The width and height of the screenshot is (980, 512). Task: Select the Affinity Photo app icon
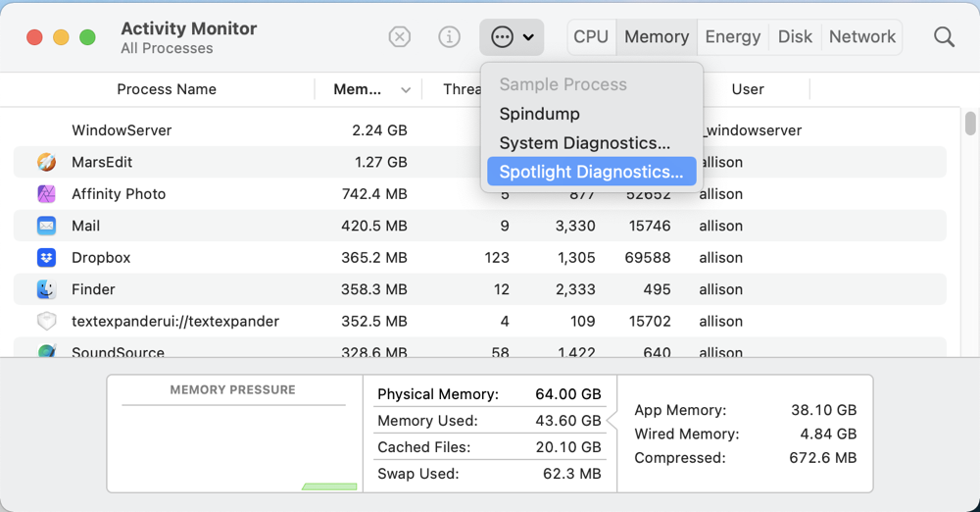(x=46, y=194)
